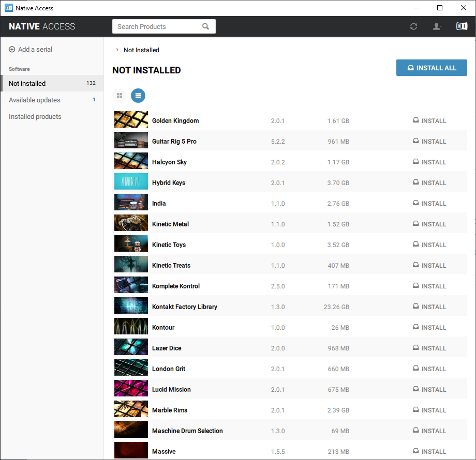Install Kontakt Factory Library
476x460 pixels.
(429, 307)
